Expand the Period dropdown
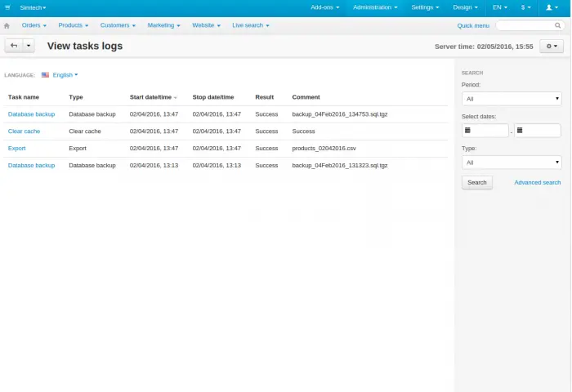Image resolution: width=572 pixels, height=392 pixels. (x=512, y=99)
